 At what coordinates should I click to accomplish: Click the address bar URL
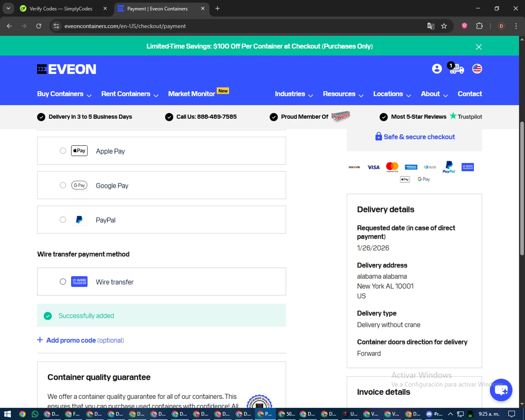coord(125,26)
